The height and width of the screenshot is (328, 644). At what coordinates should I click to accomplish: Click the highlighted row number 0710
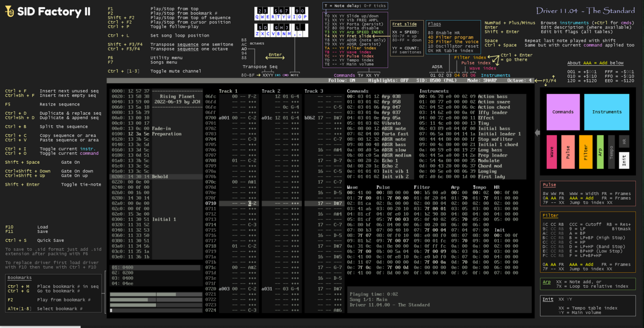[210, 204]
